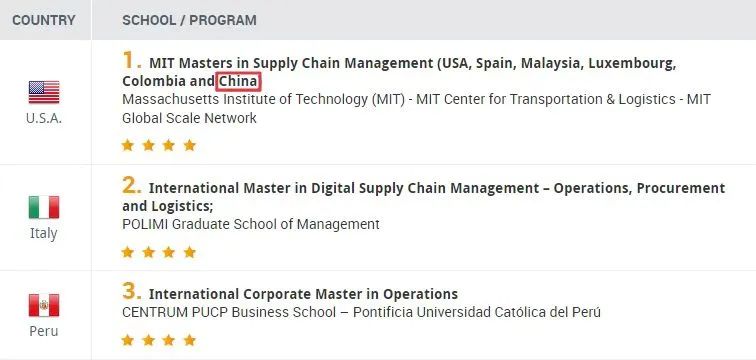Click the first star under CENTRUM PUCP program

point(127,340)
